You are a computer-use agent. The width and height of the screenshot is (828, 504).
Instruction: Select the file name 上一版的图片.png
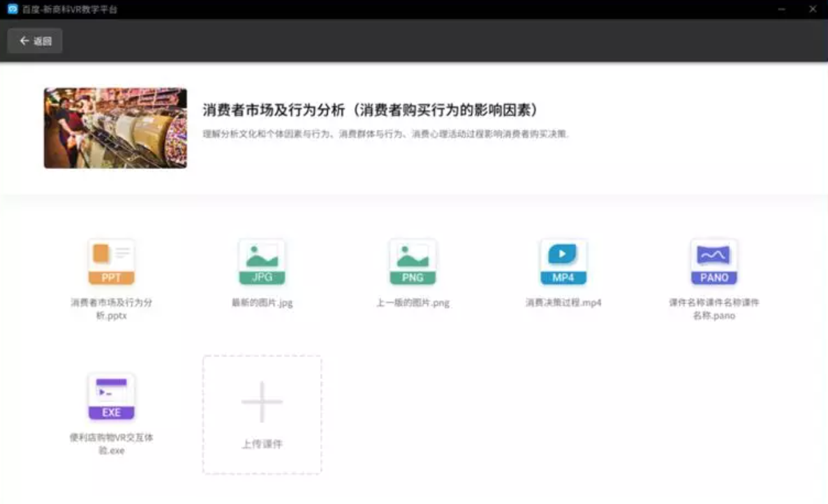tap(413, 303)
